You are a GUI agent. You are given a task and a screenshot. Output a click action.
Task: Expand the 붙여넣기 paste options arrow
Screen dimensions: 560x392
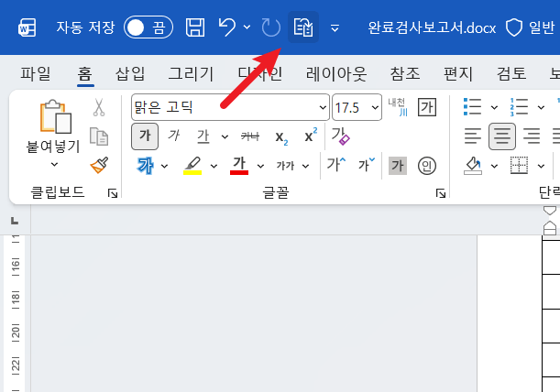(x=54, y=165)
